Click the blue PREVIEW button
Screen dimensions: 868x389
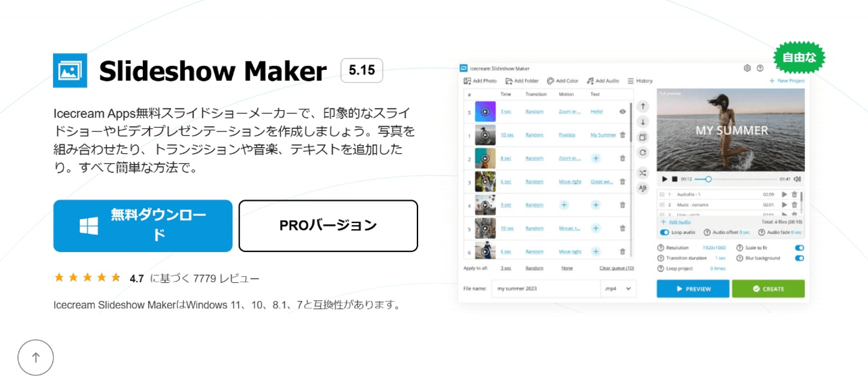click(x=693, y=289)
